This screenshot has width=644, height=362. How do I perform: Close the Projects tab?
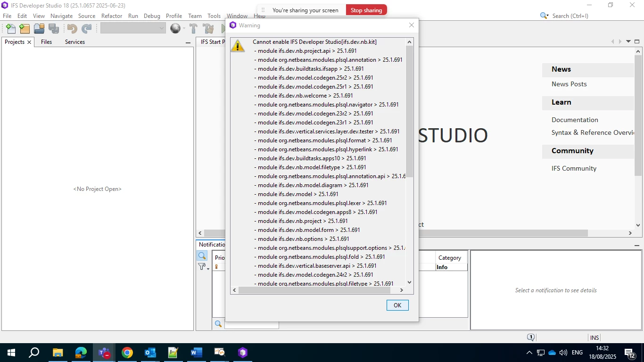[29, 42]
